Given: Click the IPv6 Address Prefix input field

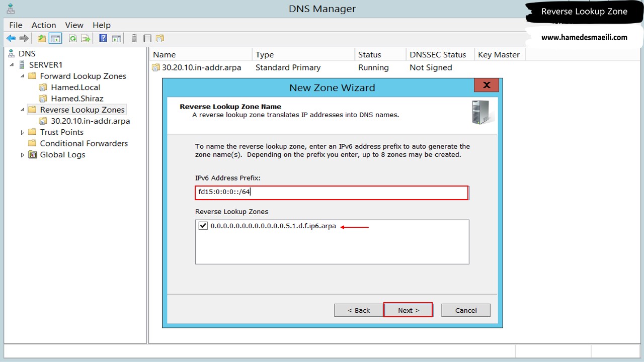Looking at the screenshot, I should pyautogui.click(x=332, y=193).
